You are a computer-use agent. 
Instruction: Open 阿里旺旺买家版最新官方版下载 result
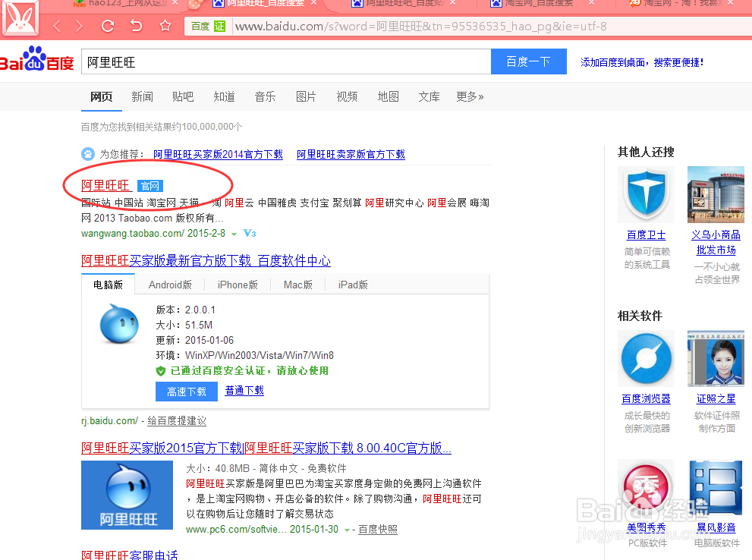(x=206, y=261)
